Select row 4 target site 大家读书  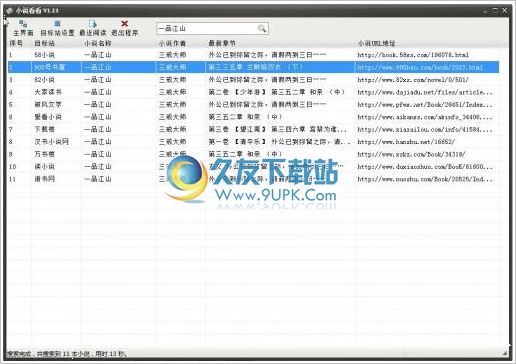[48, 92]
